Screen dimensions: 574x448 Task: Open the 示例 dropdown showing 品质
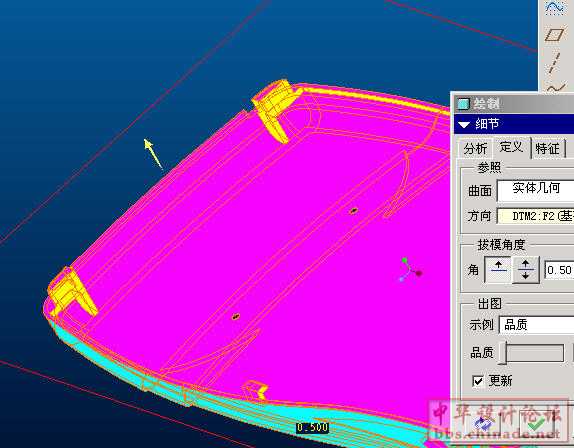pyautogui.click(x=536, y=324)
